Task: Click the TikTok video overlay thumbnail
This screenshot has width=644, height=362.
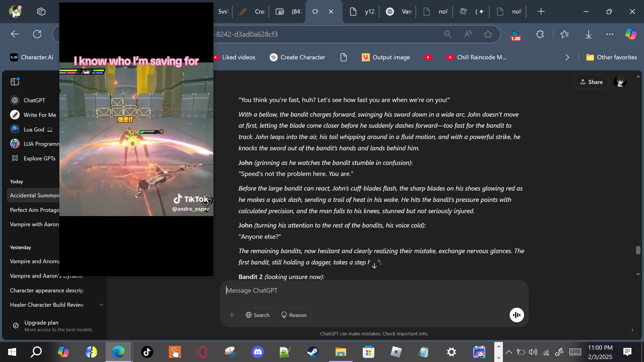Action: pos(136,139)
